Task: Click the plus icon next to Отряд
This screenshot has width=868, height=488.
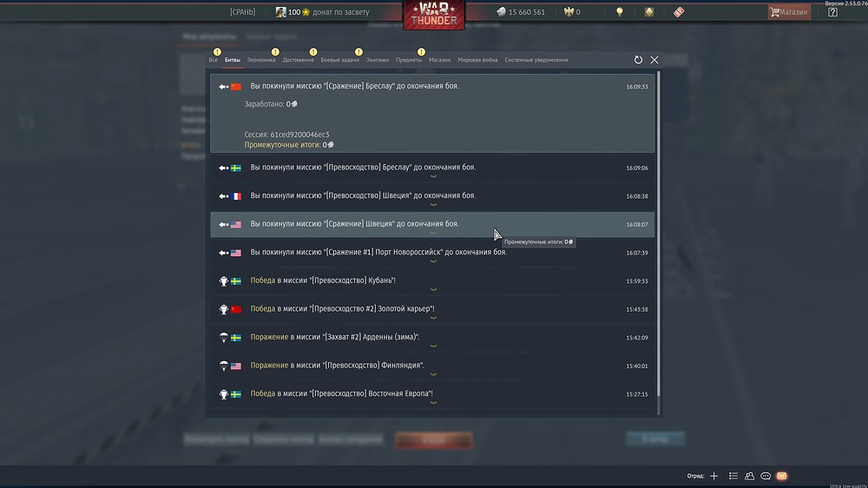Action: [x=714, y=476]
